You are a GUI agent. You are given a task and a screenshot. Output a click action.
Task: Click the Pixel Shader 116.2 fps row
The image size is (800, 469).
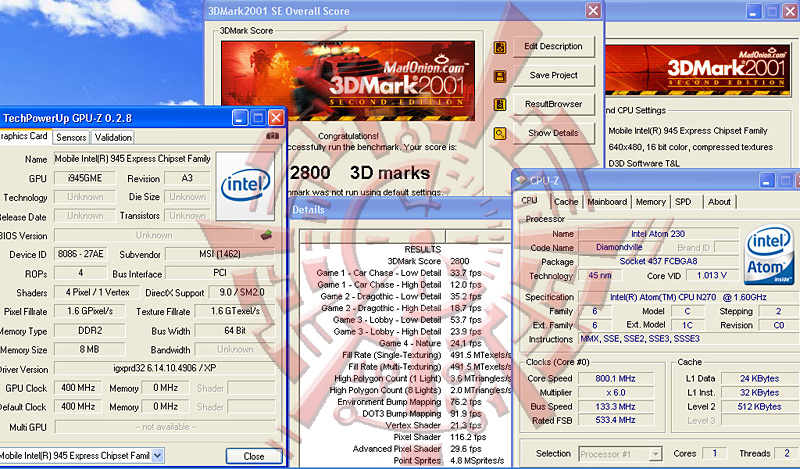(406, 437)
